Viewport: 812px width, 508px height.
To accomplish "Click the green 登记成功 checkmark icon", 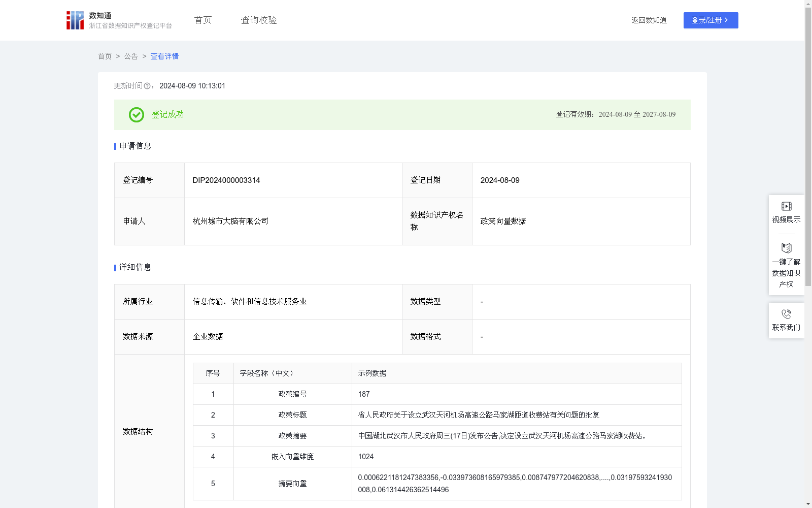I will click(x=137, y=115).
